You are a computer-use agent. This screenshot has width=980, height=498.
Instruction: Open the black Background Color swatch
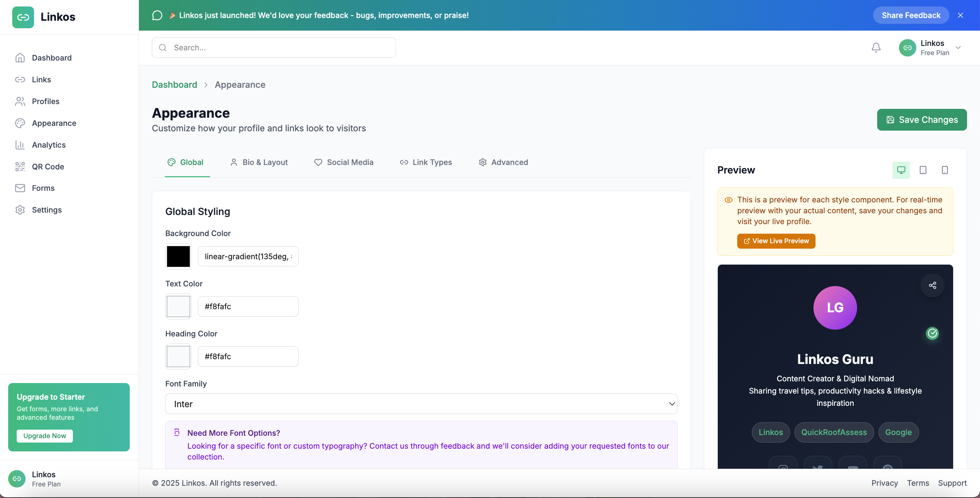coord(178,256)
